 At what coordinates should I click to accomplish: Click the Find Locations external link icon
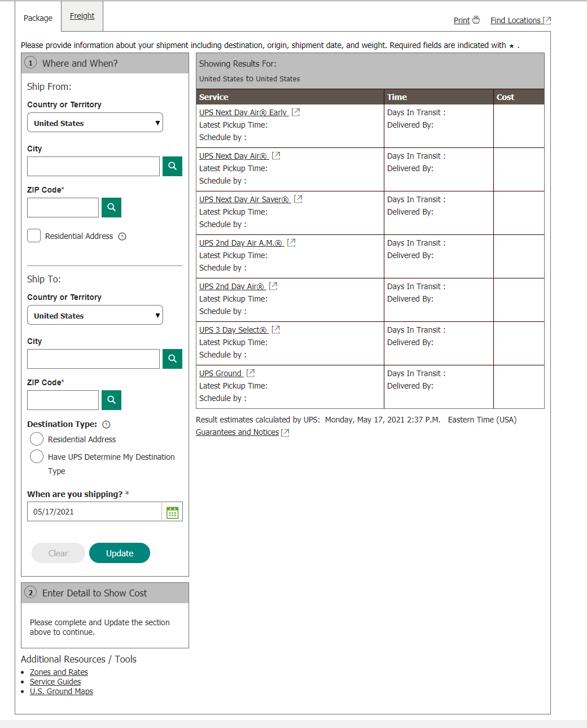(x=545, y=20)
